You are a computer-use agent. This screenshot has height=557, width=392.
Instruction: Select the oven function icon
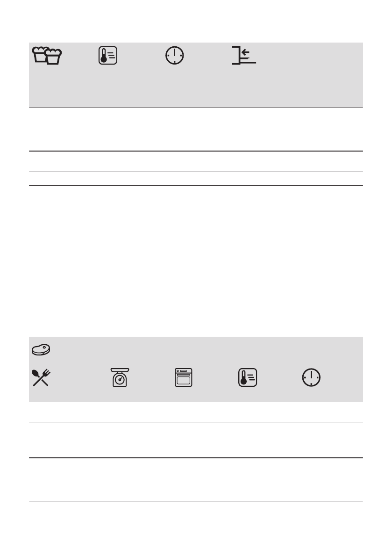point(184,377)
